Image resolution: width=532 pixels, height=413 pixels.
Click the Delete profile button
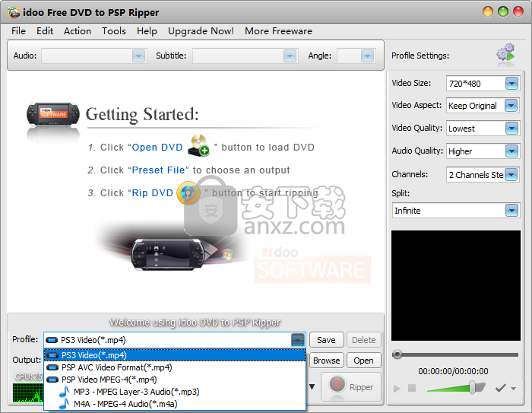(x=364, y=340)
